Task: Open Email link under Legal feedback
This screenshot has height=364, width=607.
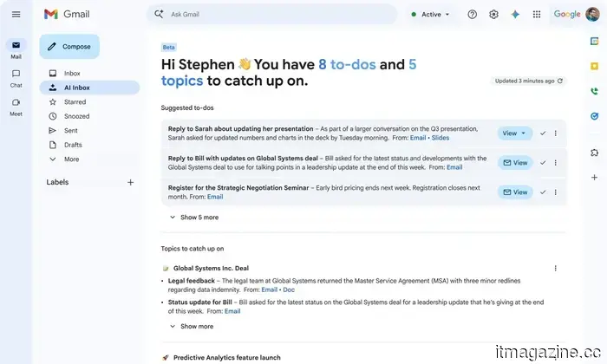Action: pos(269,289)
